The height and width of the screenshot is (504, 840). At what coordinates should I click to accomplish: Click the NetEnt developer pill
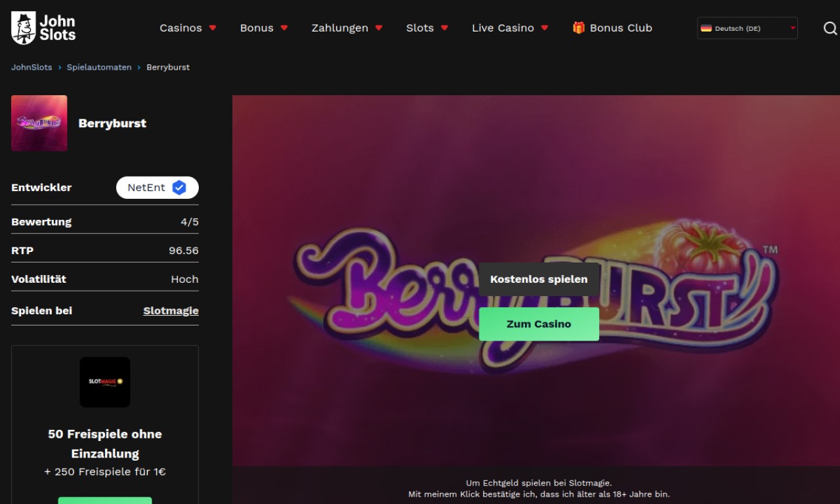(147, 188)
